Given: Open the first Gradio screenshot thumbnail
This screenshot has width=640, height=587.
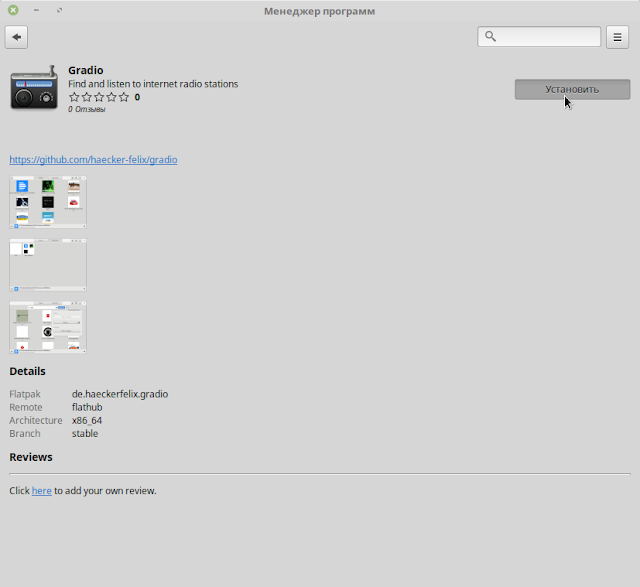Looking at the screenshot, I should (48, 202).
